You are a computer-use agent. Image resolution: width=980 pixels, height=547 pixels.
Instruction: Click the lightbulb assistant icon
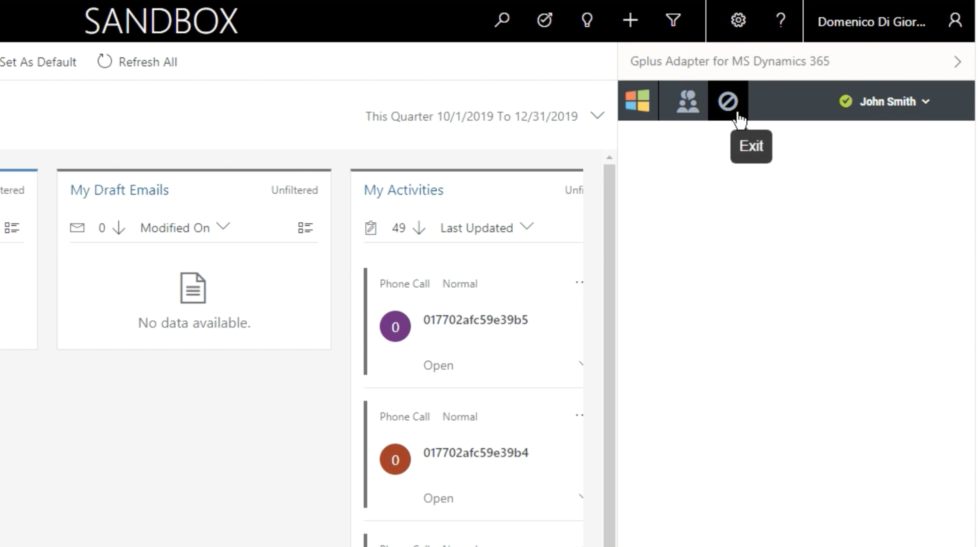(x=587, y=20)
